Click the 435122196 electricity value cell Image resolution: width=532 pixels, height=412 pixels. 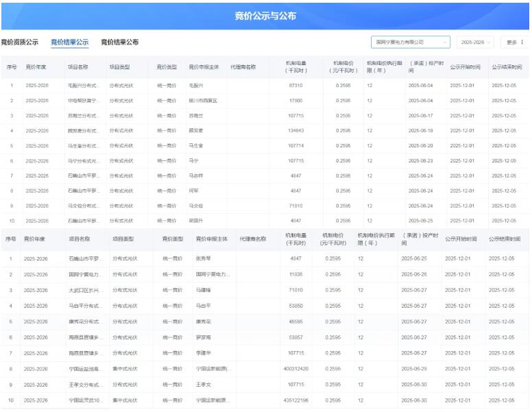click(x=295, y=400)
